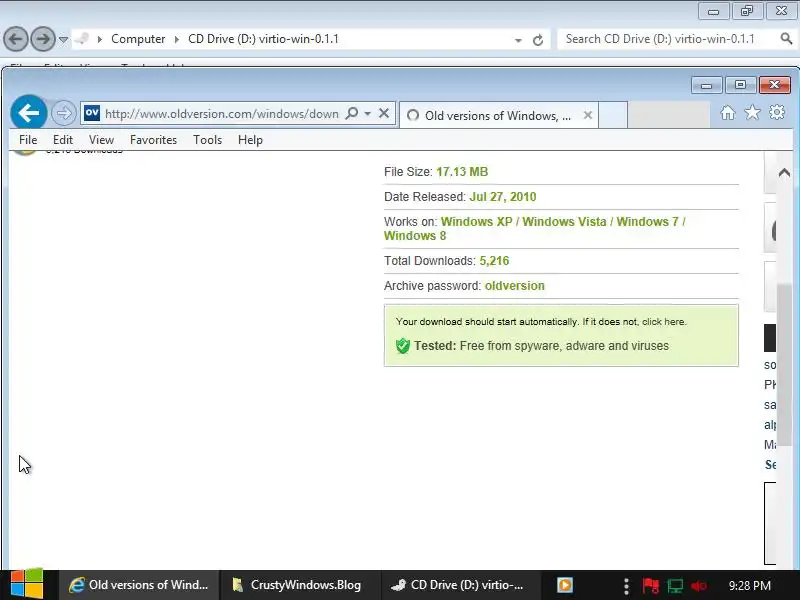This screenshot has width=800, height=600.
Task: Open media player taskbar icon
Action: tap(565, 585)
